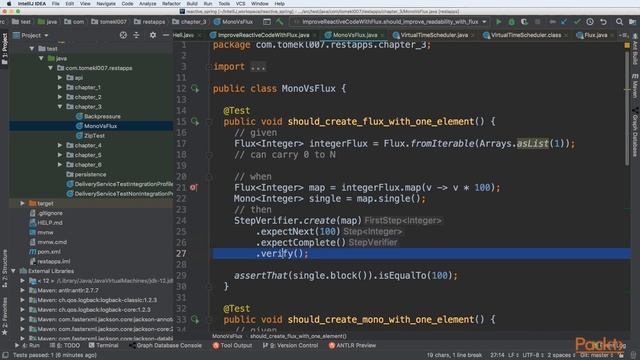The image size is (640, 360).
Task: Collapse the import block on line 3
Action: (x=209, y=67)
